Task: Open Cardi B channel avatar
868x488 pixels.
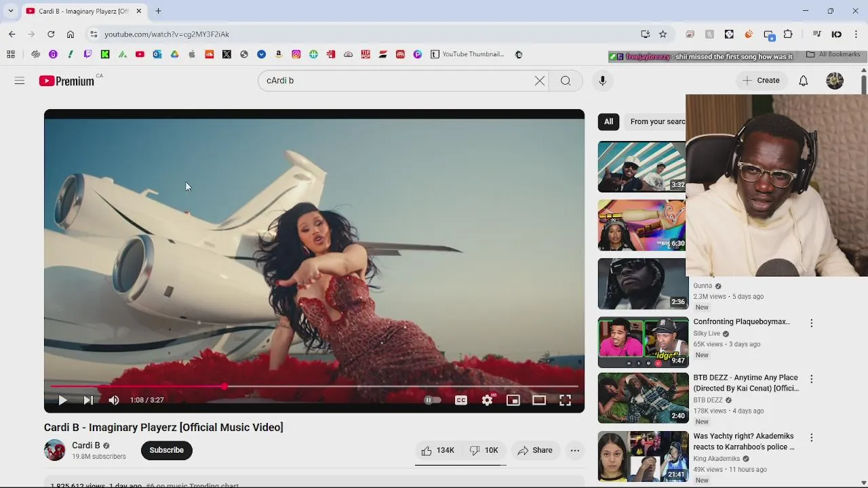Action: pos(55,450)
